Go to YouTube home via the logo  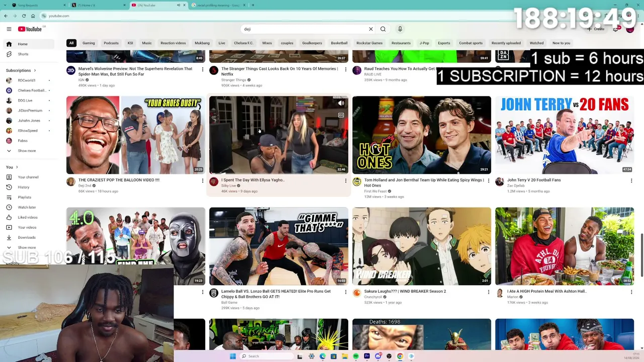tap(30, 29)
